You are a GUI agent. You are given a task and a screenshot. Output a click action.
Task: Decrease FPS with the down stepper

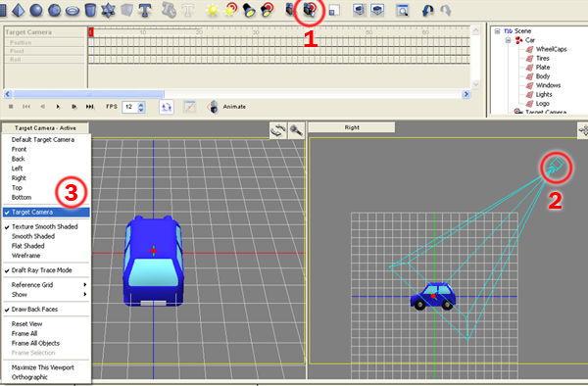(141, 110)
